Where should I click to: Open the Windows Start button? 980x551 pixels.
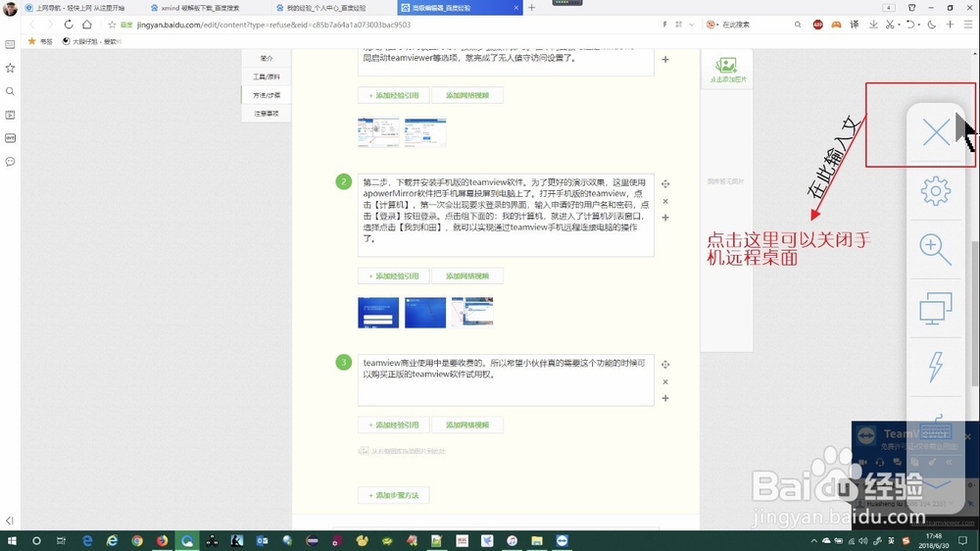coord(11,541)
